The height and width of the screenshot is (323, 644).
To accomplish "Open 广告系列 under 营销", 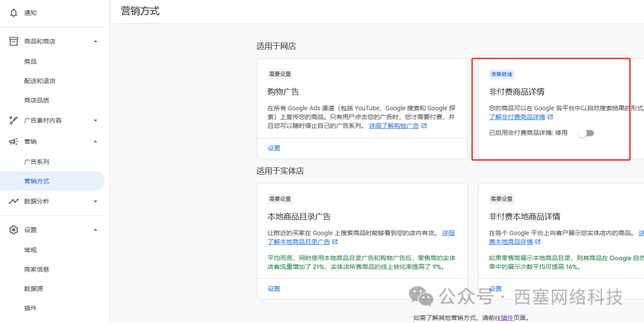I will click(x=37, y=161).
